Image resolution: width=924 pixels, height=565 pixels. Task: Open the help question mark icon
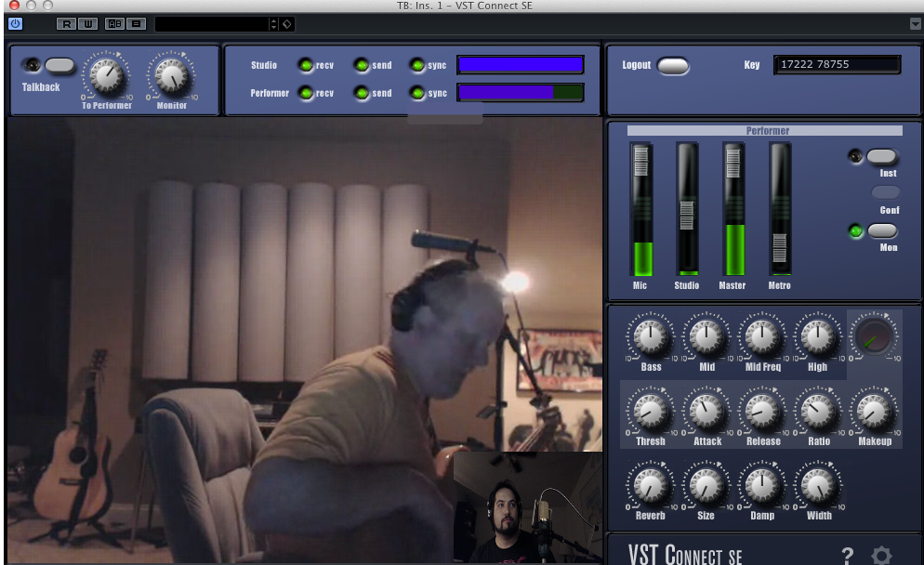click(847, 555)
